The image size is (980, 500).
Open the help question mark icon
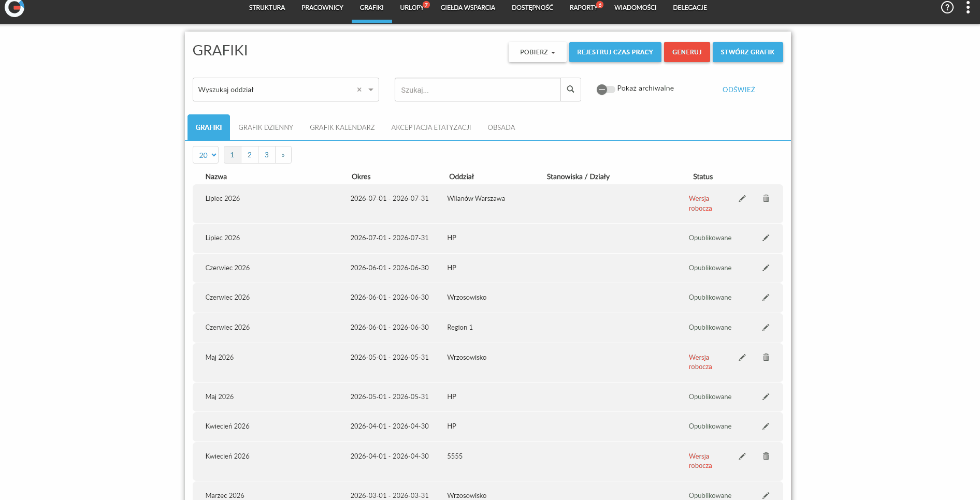(x=947, y=7)
